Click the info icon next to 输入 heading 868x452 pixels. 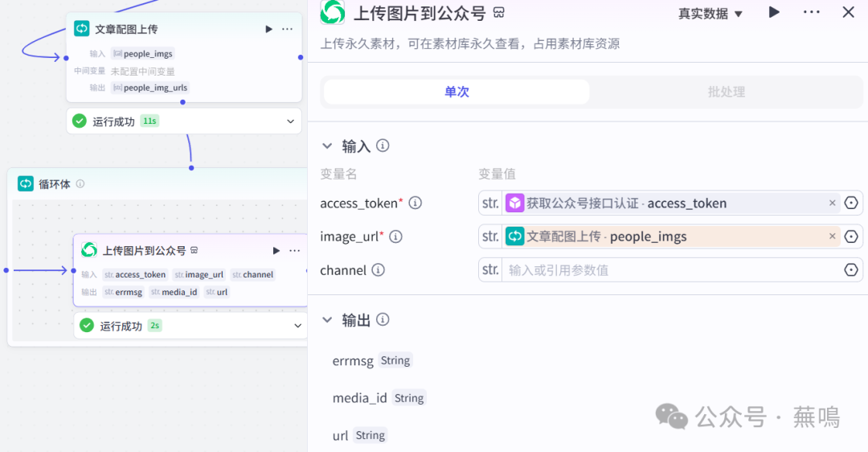pos(383,146)
